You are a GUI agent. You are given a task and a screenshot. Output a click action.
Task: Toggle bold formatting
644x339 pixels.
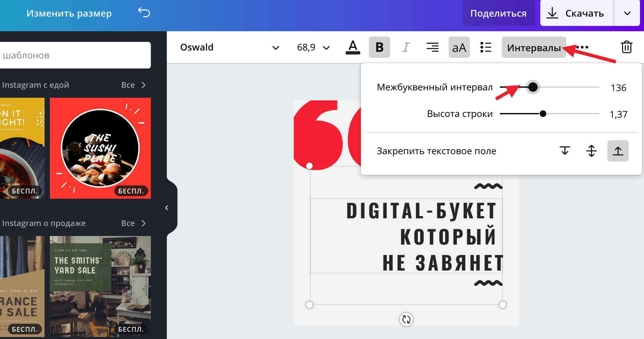(x=379, y=47)
